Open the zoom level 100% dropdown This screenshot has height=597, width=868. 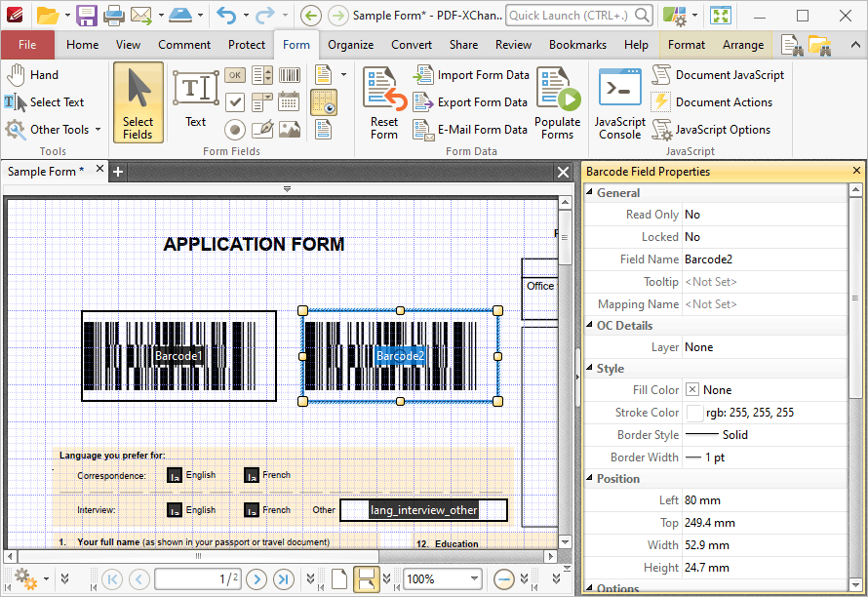[x=474, y=578]
